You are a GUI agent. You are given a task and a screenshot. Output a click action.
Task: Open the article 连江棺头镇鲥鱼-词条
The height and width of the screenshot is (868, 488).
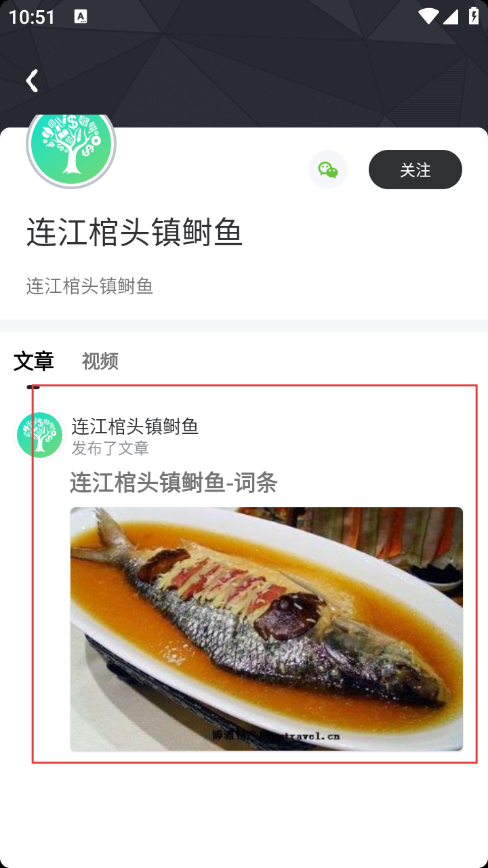(174, 484)
